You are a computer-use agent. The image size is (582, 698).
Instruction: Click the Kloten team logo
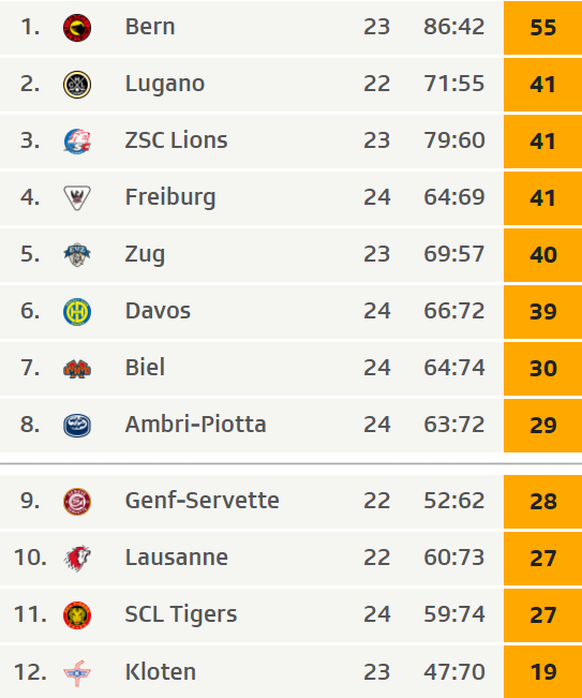click(x=77, y=673)
